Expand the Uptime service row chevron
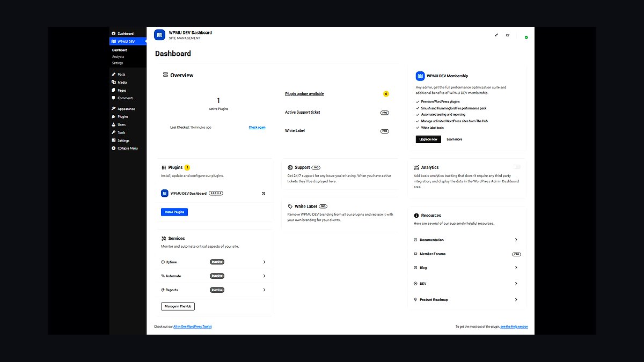This screenshot has width=644, height=362. point(264,262)
